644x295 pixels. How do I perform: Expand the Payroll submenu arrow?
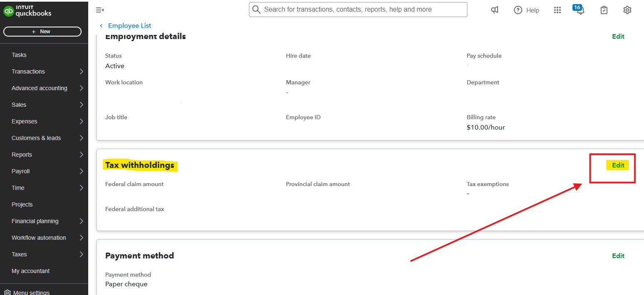tap(82, 171)
